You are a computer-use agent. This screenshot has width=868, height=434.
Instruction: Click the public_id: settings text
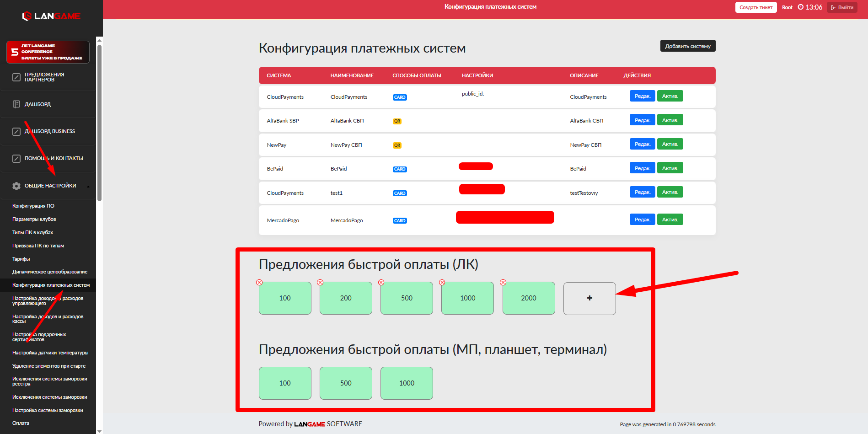473,94
